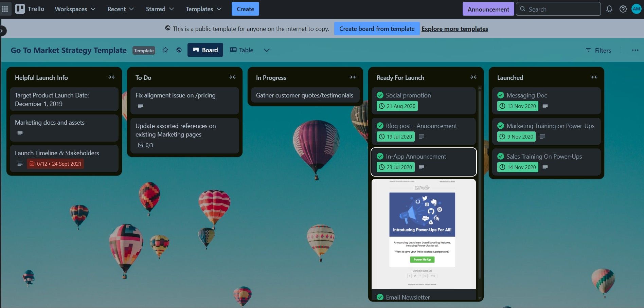The width and height of the screenshot is (644, 308).
Task: Open the notifications bell
Action: (609, 9)
